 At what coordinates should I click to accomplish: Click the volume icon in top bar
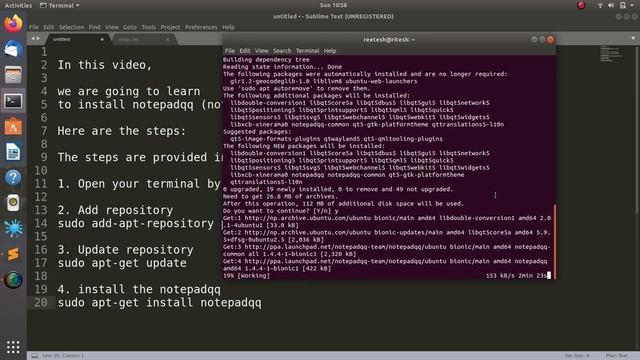(611, 5)
